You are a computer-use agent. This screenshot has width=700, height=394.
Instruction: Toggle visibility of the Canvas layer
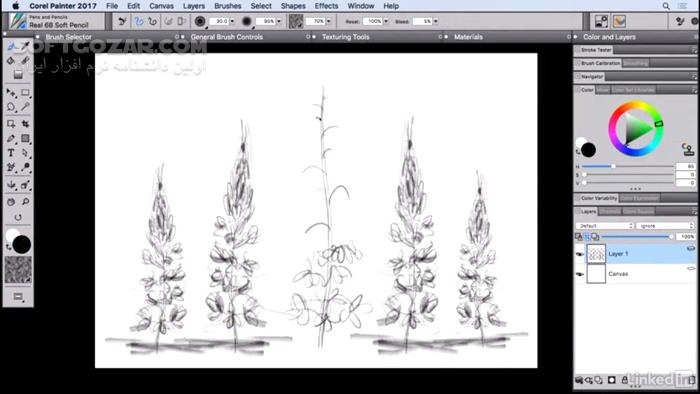pyautogui.click(x=579, y=274)
